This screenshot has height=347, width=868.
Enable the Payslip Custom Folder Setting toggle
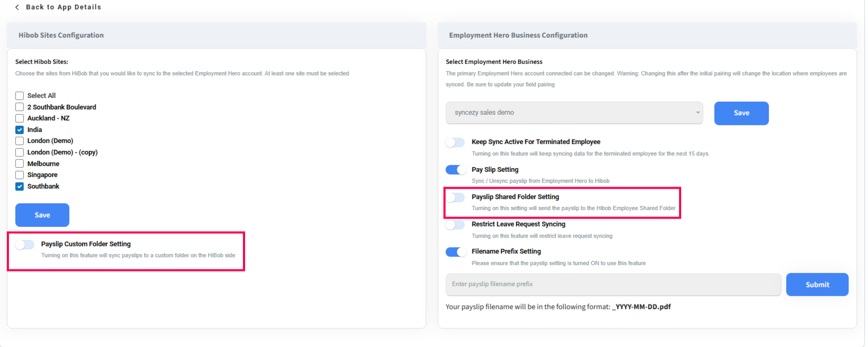pyautogui.click(x=25, y=244)
